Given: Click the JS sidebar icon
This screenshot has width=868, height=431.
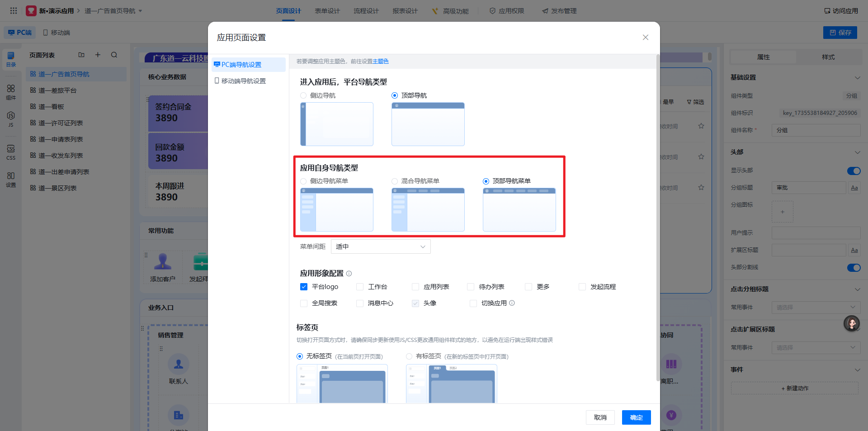Looking at the screenshot, I should (x=11, y=119).
